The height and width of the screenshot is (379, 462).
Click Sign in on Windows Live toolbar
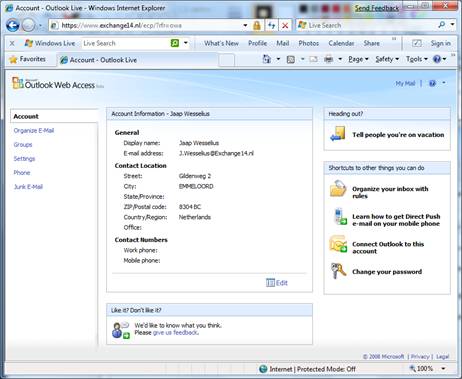click(x=440, y=43)
